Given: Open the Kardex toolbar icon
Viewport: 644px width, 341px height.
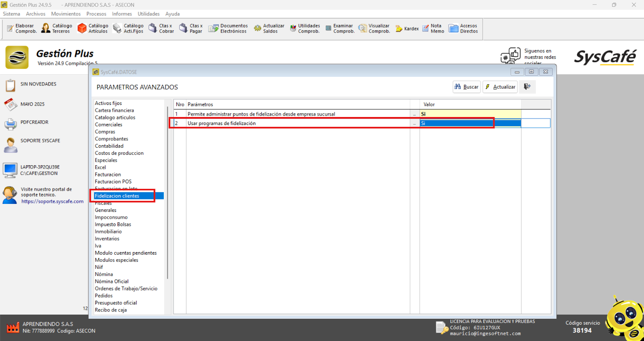Looking at the screenshot, I should pos(407,29).
